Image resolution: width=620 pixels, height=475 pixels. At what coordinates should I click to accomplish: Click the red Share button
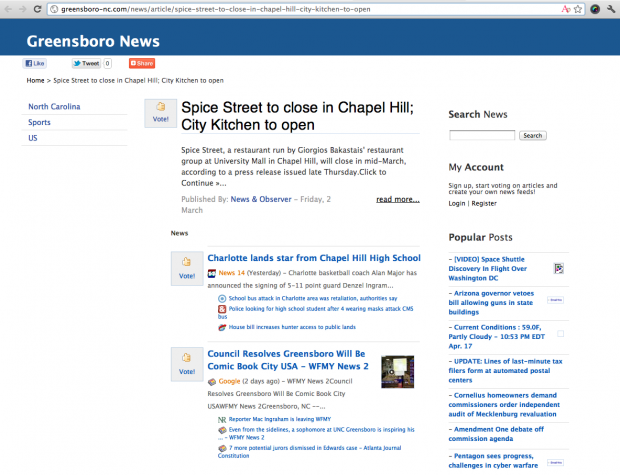click(x=142, y=63)
